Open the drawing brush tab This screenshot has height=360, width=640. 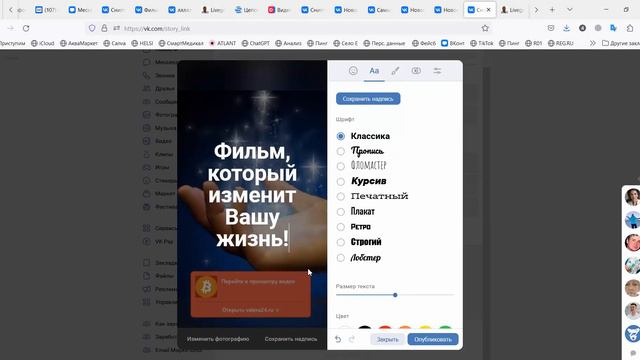[395, 71]
